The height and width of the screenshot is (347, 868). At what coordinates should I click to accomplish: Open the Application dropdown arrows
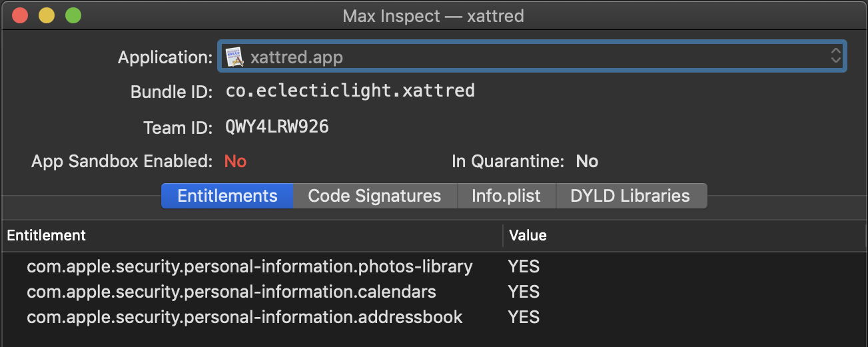pos(836,56)
